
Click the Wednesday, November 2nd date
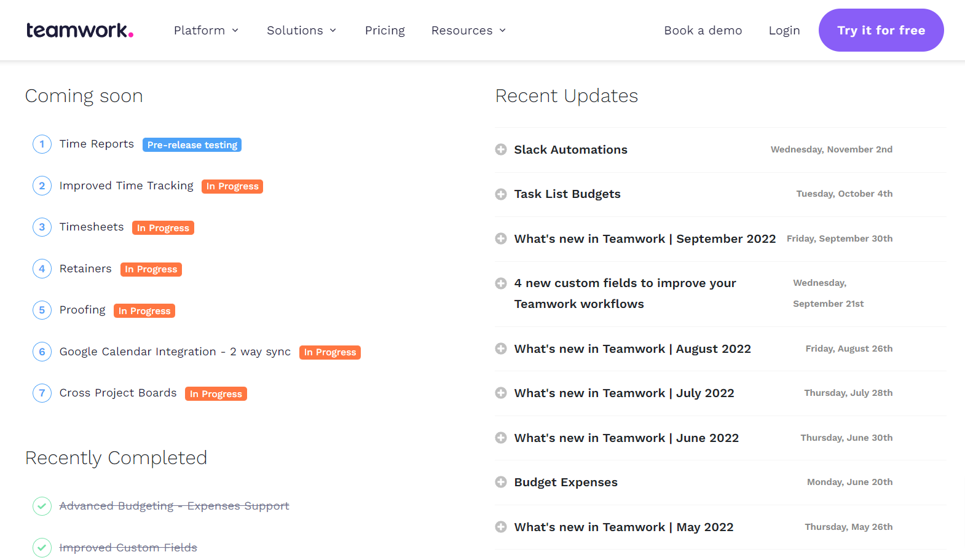pos(832,149)
